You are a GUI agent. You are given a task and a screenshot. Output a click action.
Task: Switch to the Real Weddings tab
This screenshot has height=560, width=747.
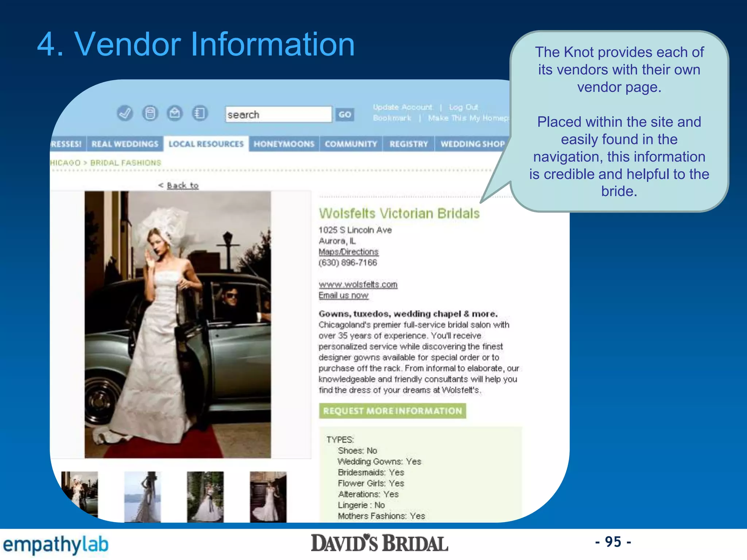coord(125,144)
